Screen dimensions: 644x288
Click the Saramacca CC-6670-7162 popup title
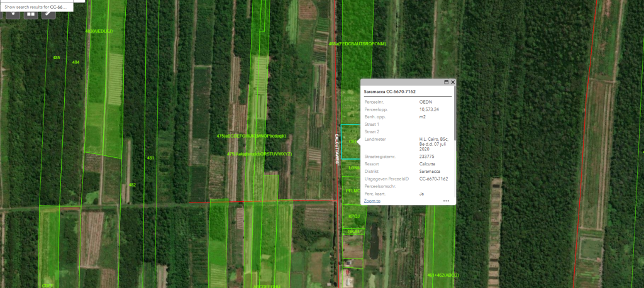click(389, 92)
